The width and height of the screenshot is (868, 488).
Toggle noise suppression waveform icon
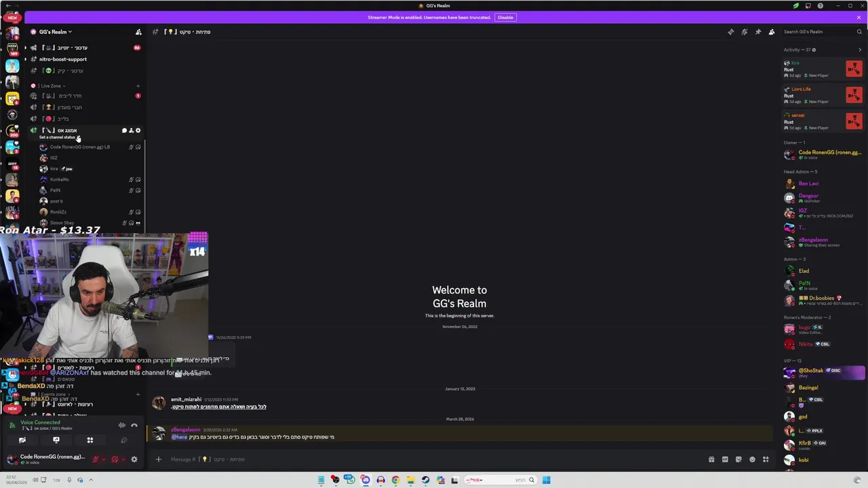tap(122, 425)
